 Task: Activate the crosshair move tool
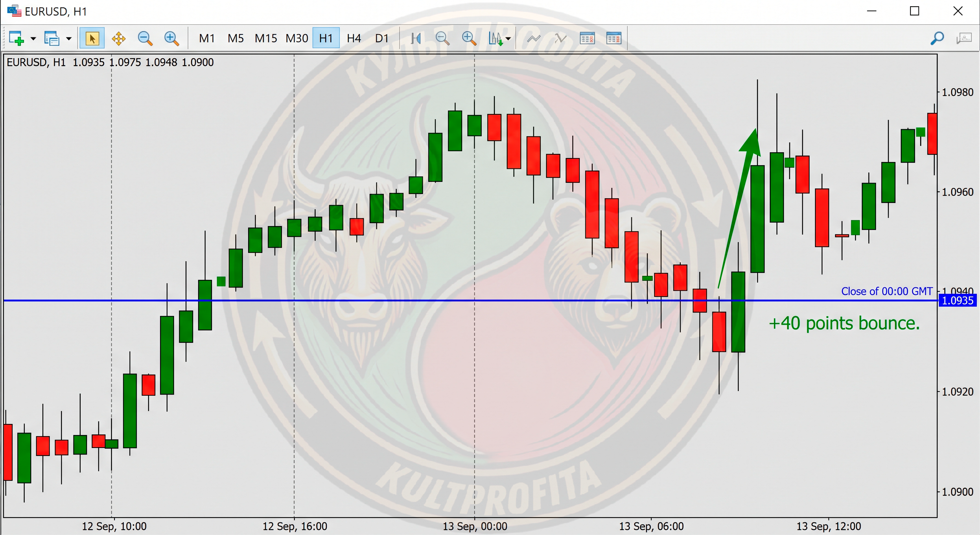[119, 38]
